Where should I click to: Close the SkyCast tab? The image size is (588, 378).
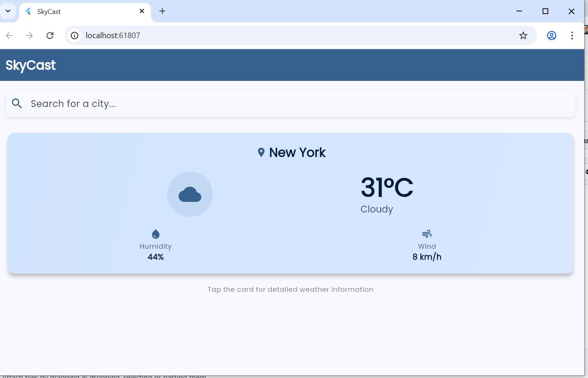tap(142, 11)
